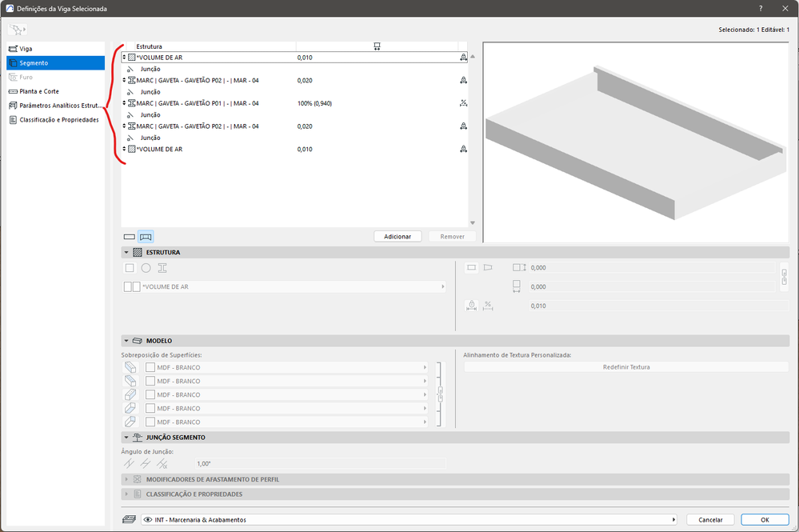Click the Remover button
The image size is (799, 532).
click(453, 237)
